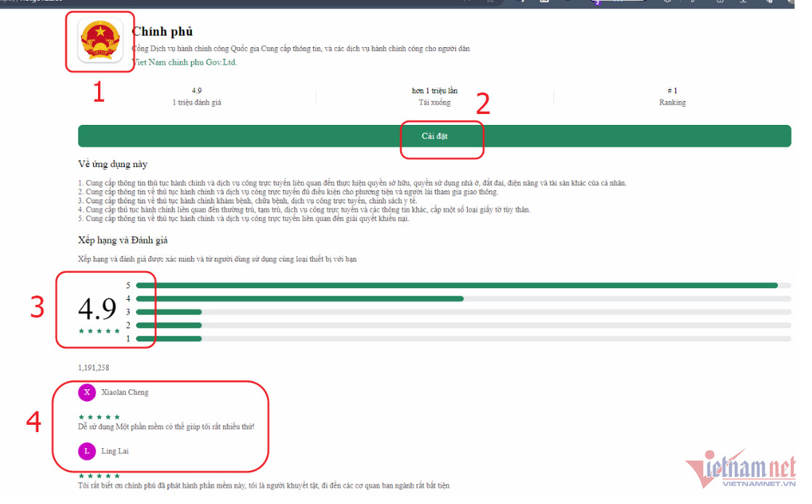
Task: Click the star rating on Xiaolan Cheng's review
Action: coord(99,417)
